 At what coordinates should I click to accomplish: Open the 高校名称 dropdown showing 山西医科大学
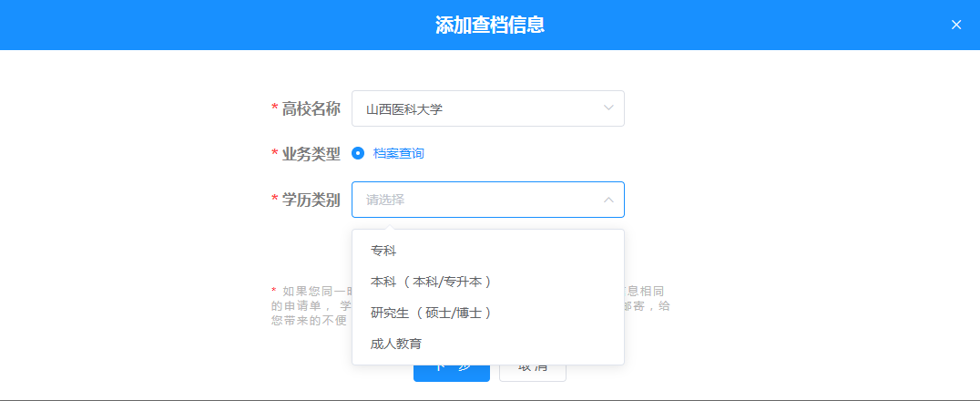tap(474, 108)
